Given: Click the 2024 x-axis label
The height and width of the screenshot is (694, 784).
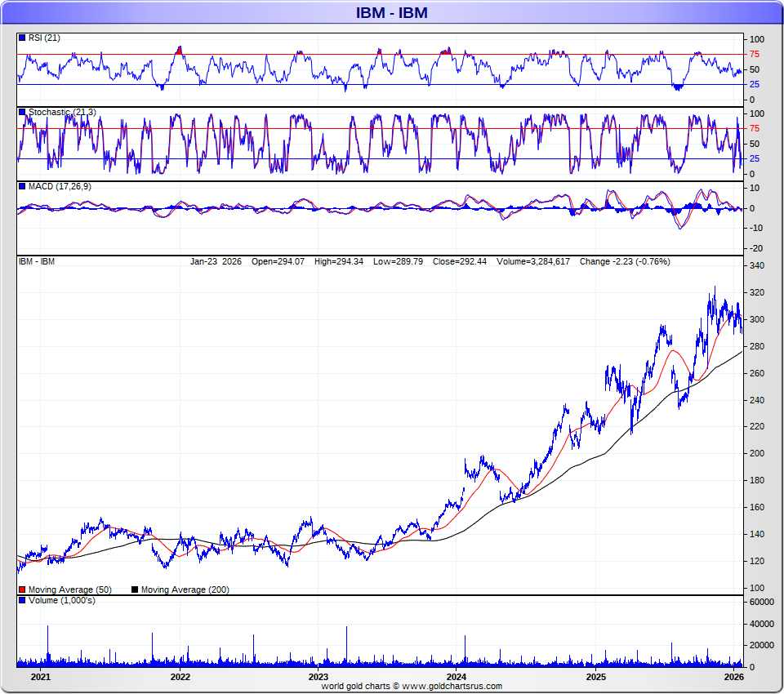Looking at the screenshot, I should click(456, 677).
